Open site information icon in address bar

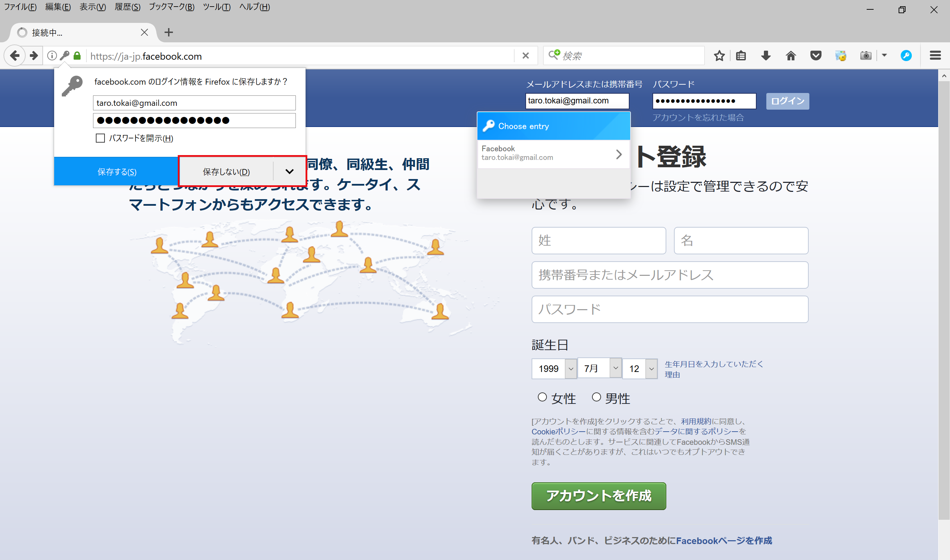tap(52, 56)
